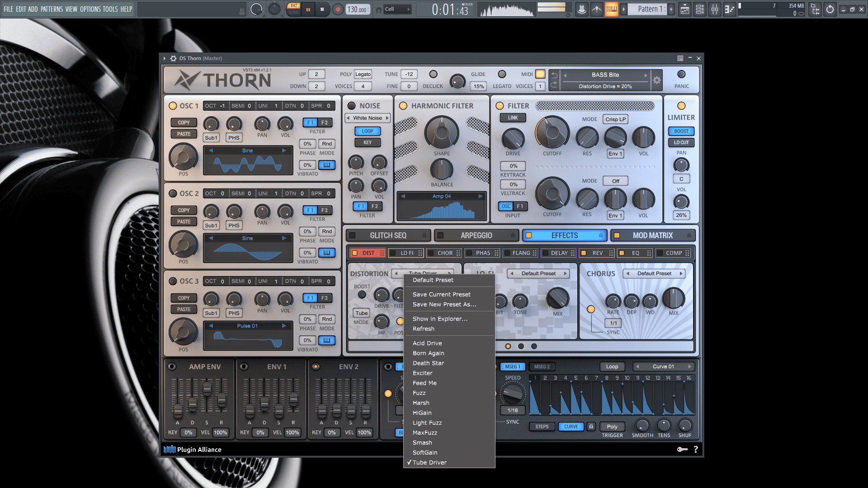Undo last change in Thorn header
Screen dimensions: 868x488
point(554,75)
